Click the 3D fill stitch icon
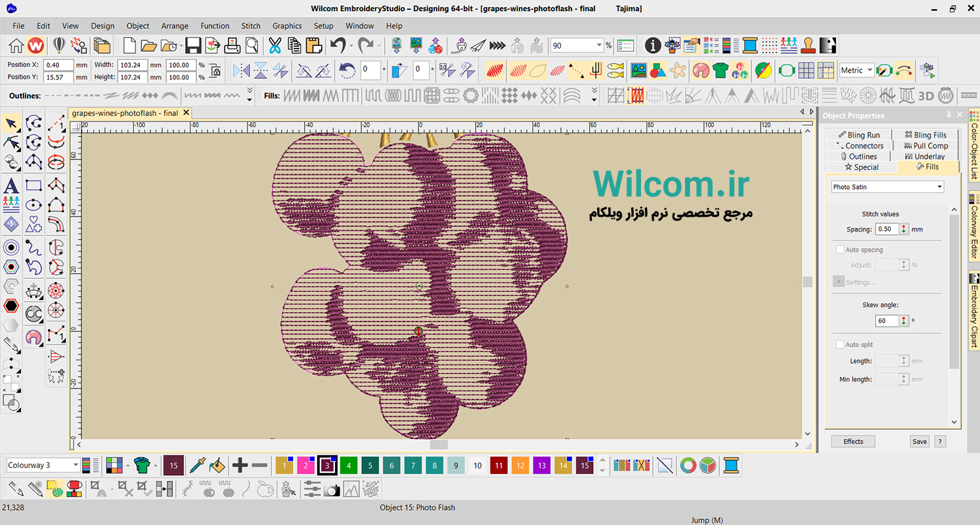Image resolution: width=980 pixels, height=525 pixels. (925, 96)
